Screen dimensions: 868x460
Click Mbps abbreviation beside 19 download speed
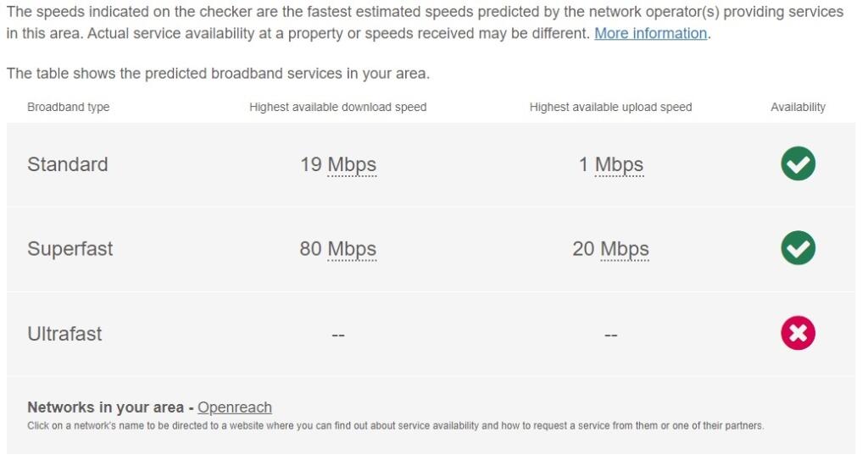click(x=352, y=165)
